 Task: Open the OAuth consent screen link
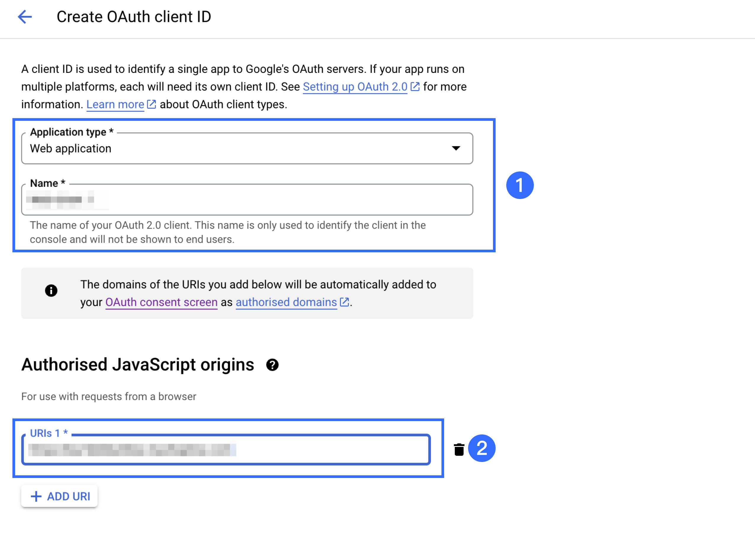[161, 302]
